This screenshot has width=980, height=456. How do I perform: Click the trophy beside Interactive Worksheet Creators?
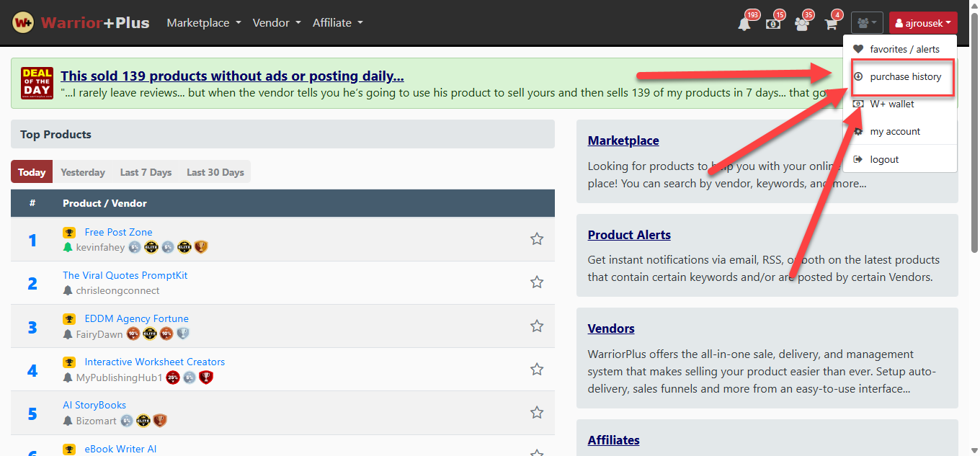(69, 362)
